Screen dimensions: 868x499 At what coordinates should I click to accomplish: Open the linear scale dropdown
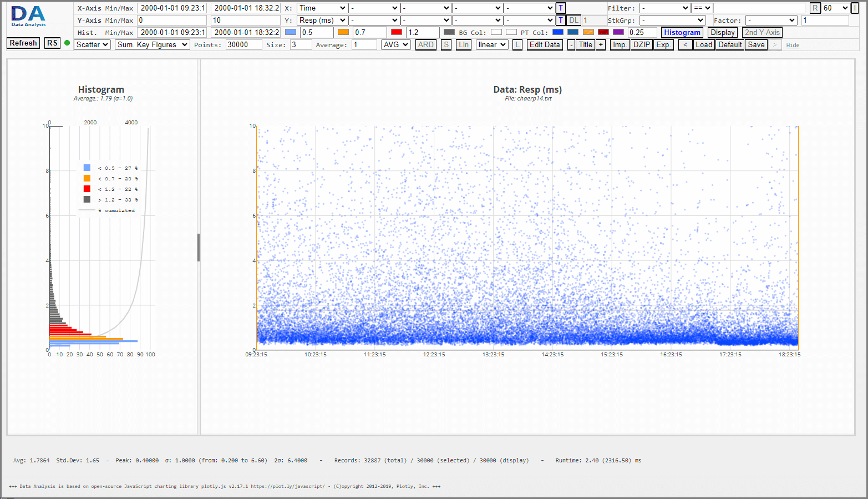[x=491, y=44]
